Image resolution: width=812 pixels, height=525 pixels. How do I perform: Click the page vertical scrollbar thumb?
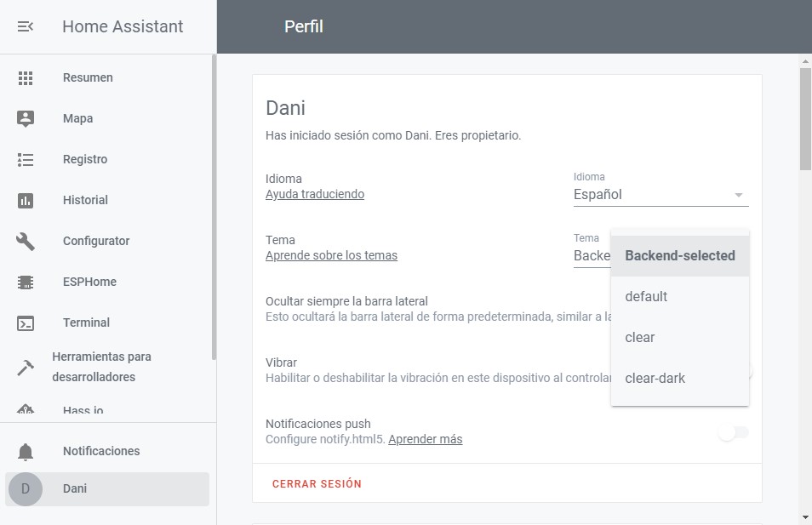805,119
